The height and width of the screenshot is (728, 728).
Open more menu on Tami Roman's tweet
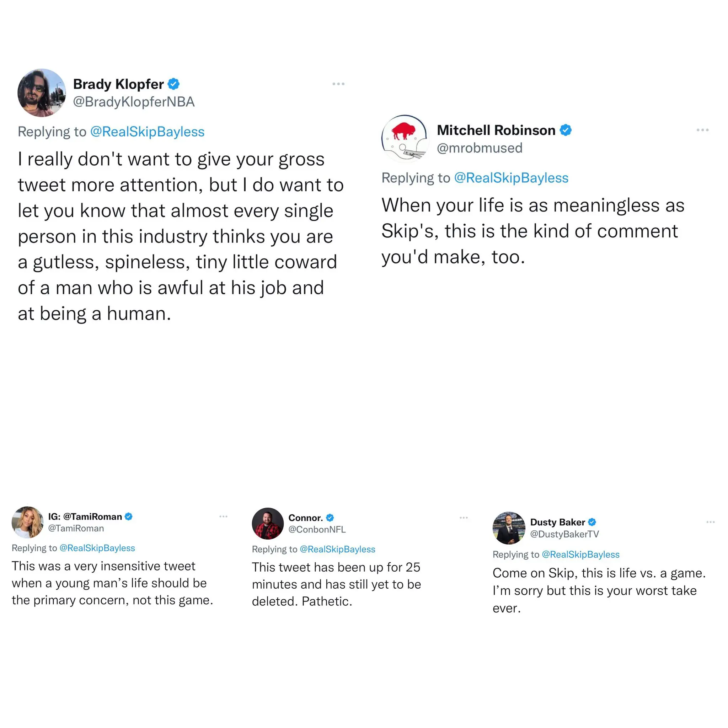(x=223, y=516)
